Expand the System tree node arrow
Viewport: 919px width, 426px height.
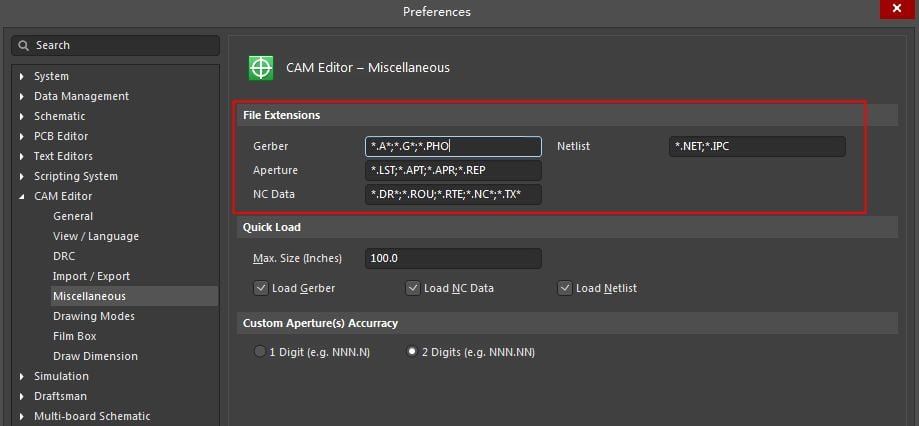coord(22,77)
